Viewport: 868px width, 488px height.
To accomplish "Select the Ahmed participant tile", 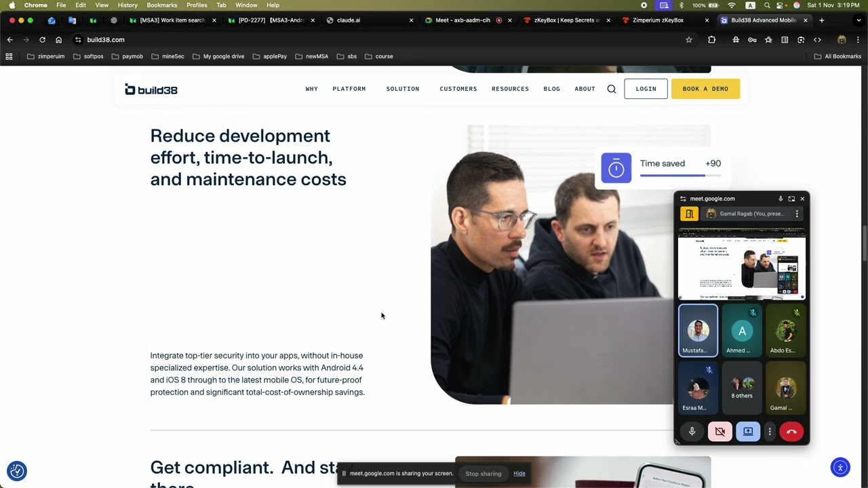I will pos(742,331).
